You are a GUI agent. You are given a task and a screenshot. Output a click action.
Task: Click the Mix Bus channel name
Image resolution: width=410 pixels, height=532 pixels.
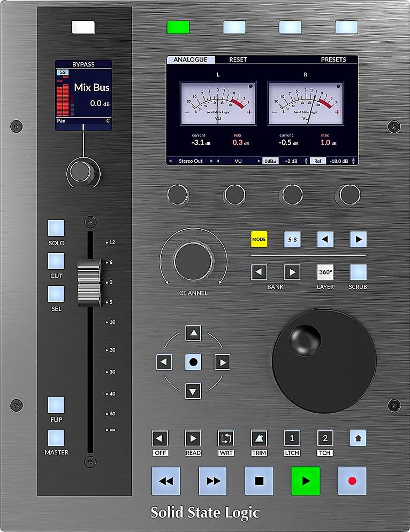pyautogui.click(x=92, y=88)
